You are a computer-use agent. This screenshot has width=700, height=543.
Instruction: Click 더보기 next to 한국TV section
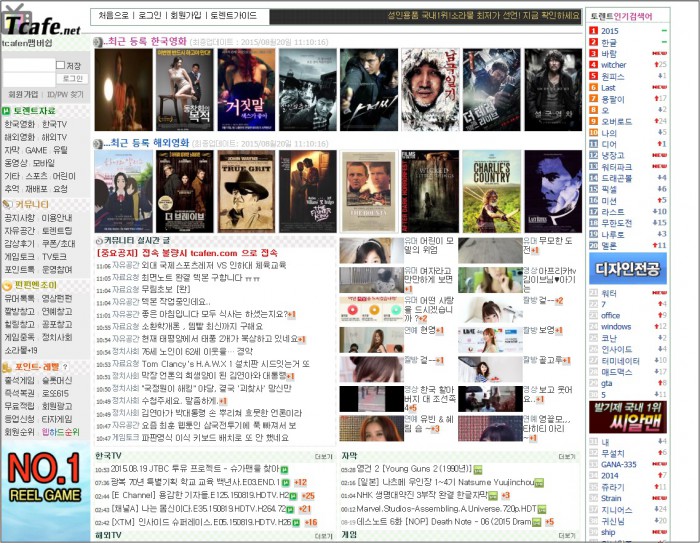click(324, 456)
